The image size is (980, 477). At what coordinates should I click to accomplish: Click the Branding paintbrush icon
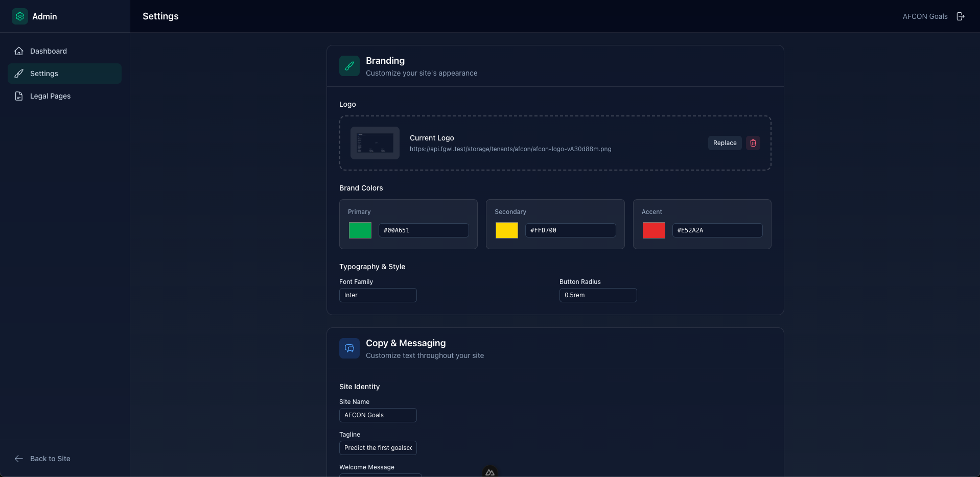click(348, 66)
